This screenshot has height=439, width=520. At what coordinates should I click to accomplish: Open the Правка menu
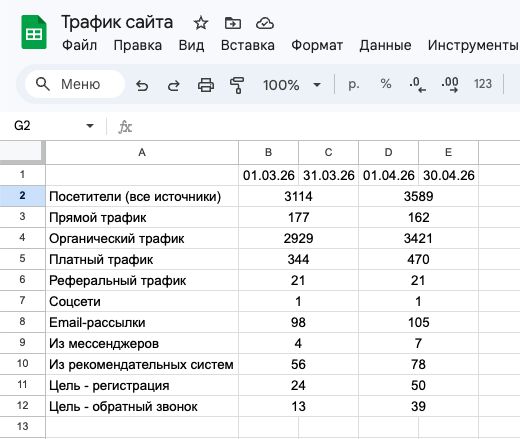coord(137,45)
